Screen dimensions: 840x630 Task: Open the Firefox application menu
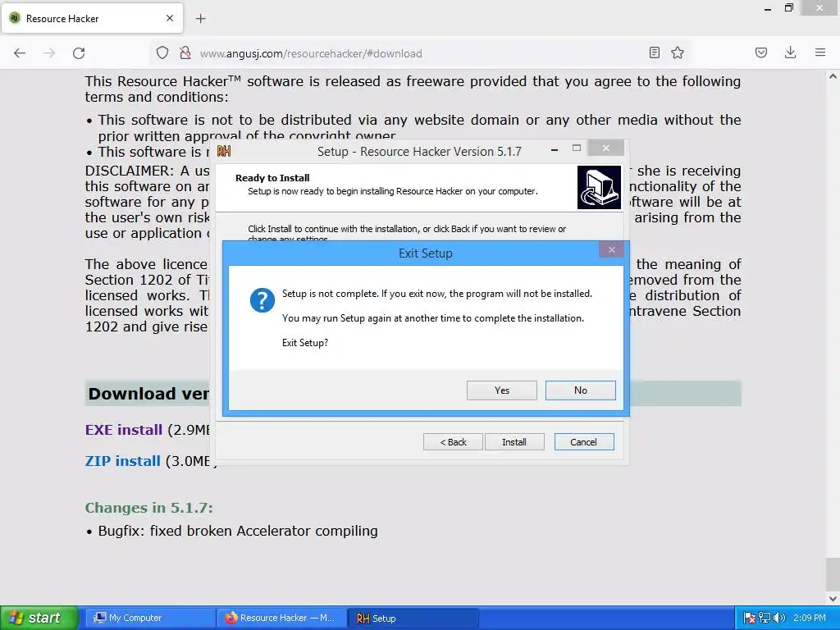820,52
